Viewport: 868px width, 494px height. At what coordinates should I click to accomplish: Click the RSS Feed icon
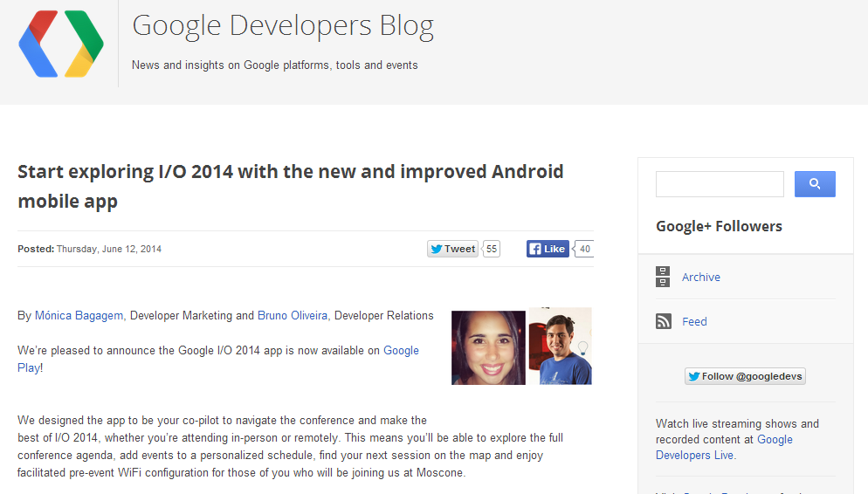point(663,321)
